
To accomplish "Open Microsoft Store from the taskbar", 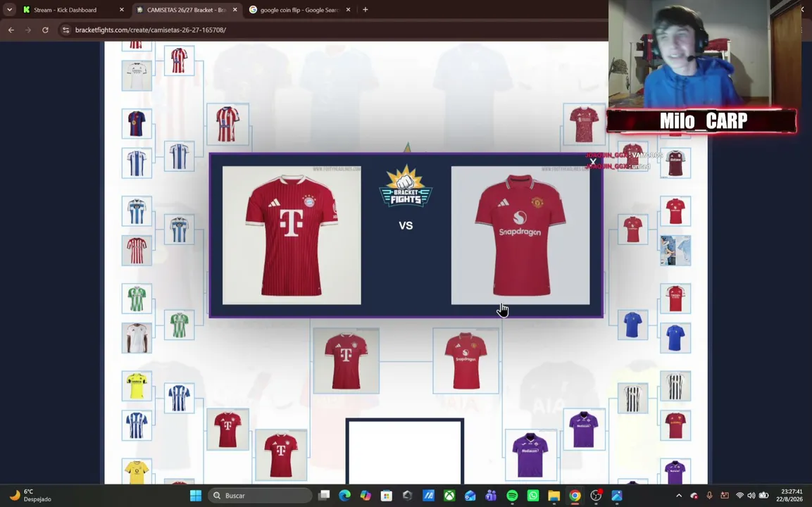I will pyautogui.click(x=387, y=496).
